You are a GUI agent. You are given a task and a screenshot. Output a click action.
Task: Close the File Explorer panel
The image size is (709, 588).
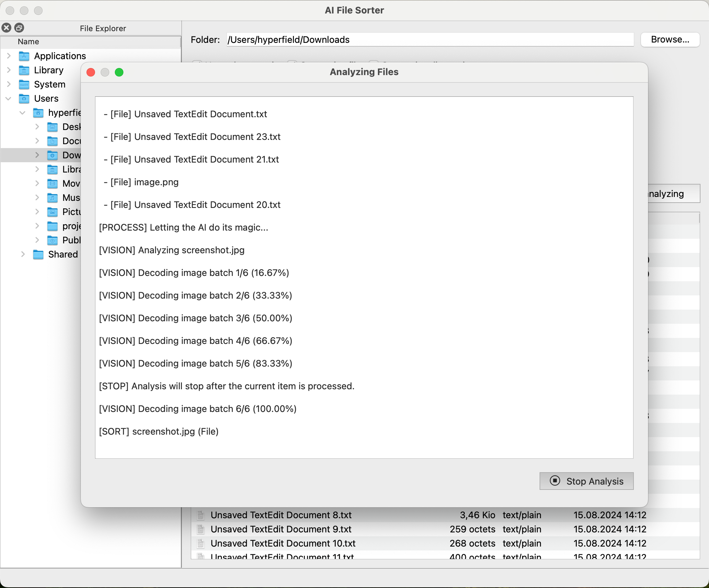click(6, 27)
